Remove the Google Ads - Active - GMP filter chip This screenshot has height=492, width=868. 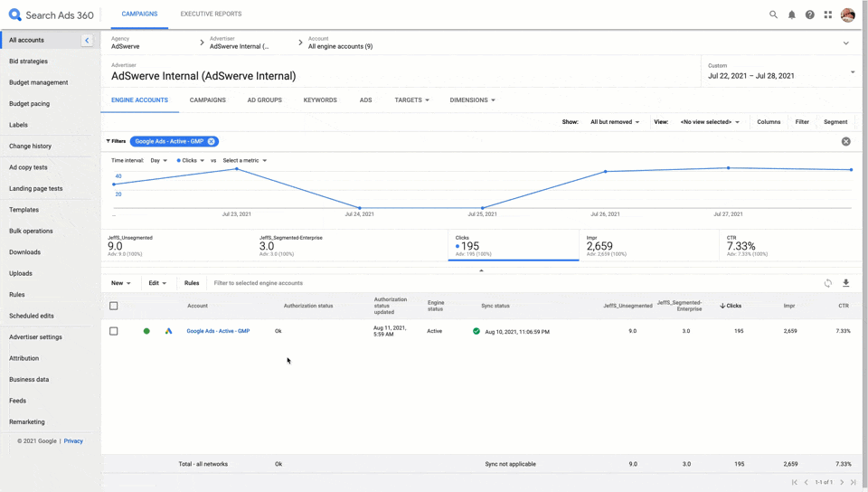point(211,142)
